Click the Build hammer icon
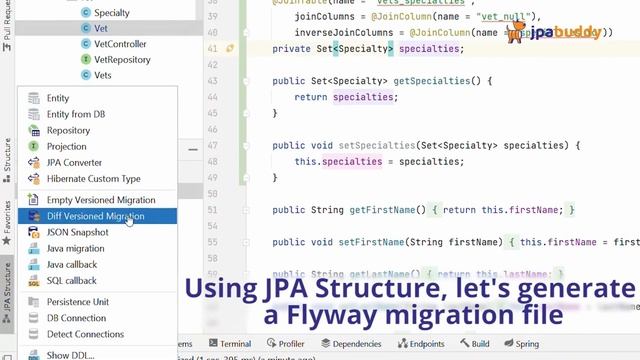640x360 pixels. [x=464, y=343]
